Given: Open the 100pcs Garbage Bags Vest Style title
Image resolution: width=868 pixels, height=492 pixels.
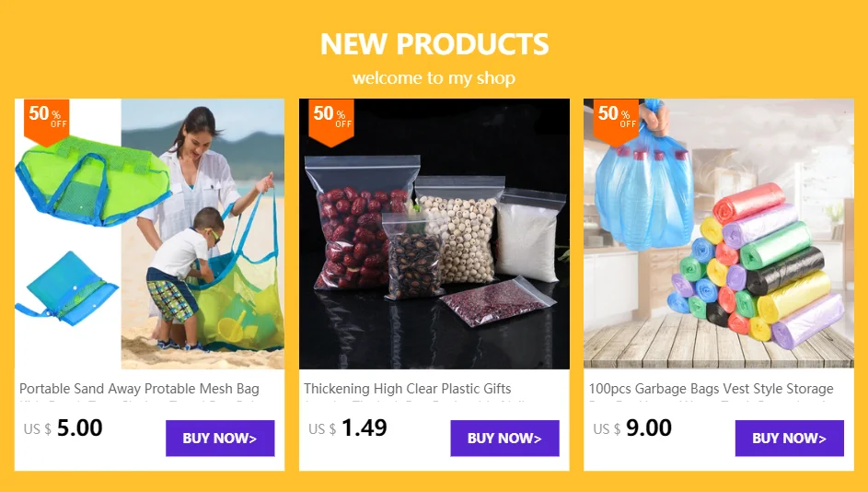Looking at the screenshot, I should point(711,389).
